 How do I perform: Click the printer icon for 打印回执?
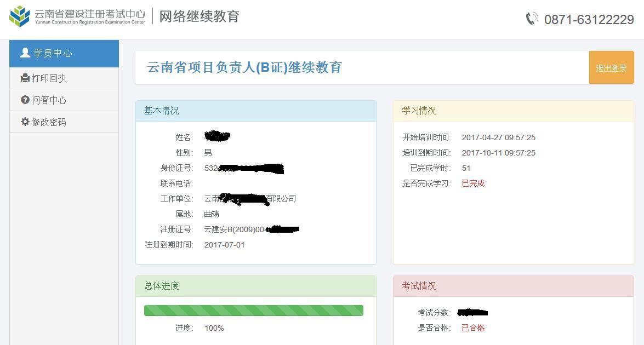tap(25, 78)
